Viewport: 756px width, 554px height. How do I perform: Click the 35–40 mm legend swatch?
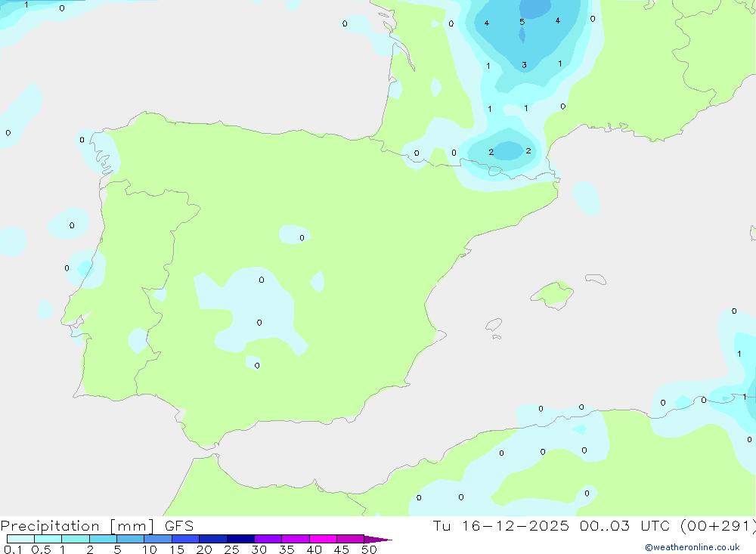(x=295, y=539)
